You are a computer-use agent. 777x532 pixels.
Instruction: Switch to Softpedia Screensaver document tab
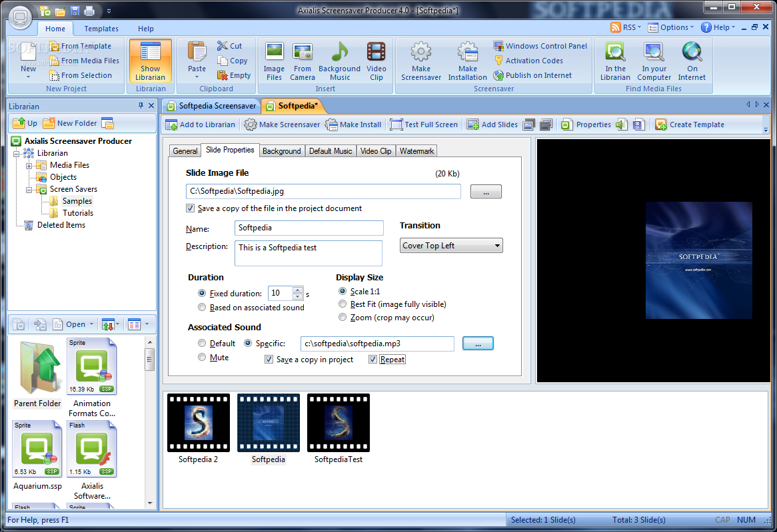pyautogui.click(x=212, y=105)
